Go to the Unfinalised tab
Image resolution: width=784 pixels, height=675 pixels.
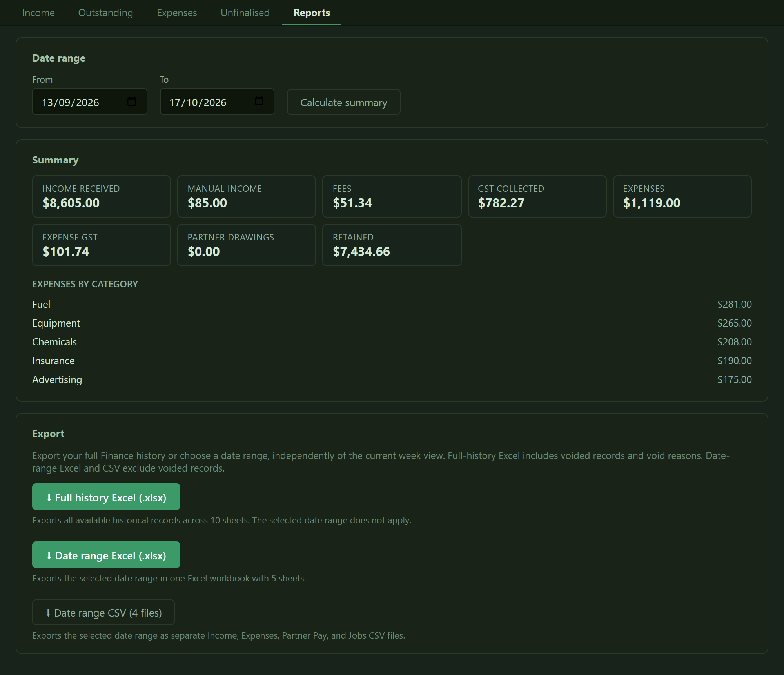coord(245,13)
